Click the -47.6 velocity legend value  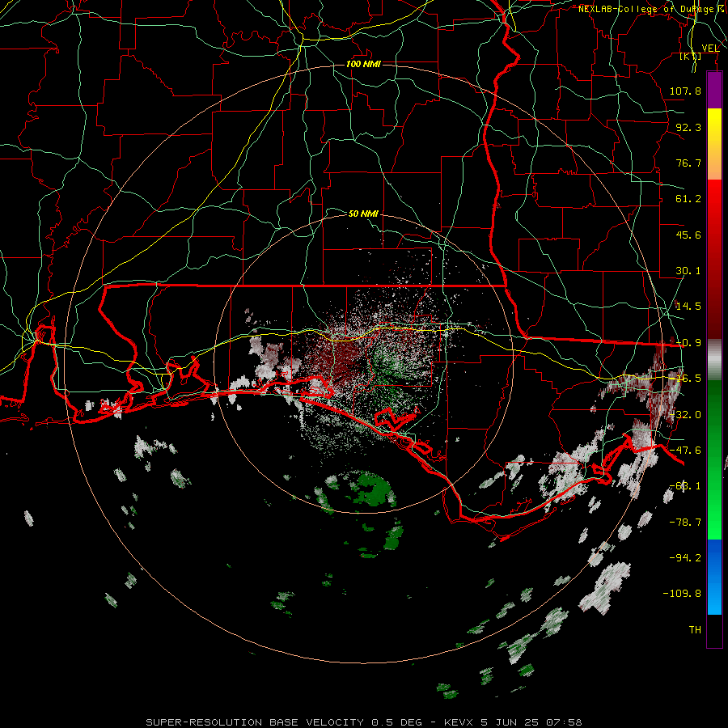pos(685,451)
